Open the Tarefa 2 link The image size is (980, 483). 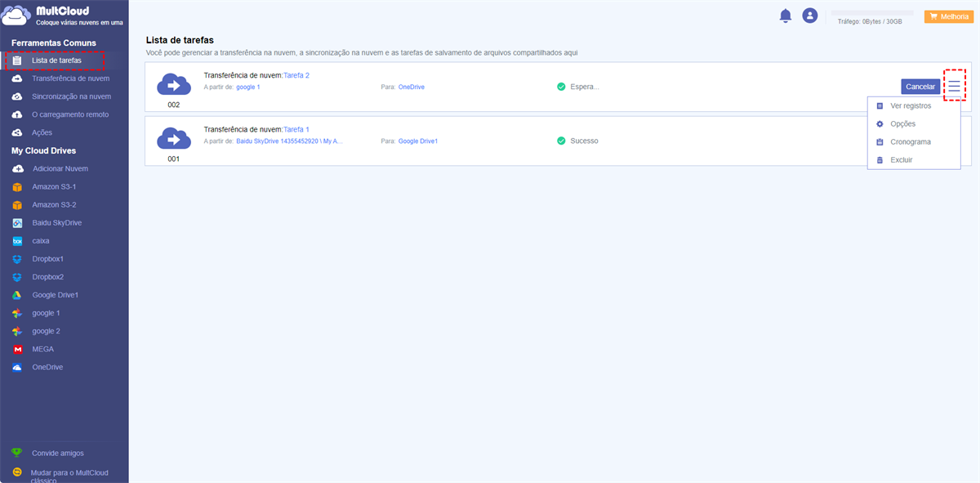296,75
